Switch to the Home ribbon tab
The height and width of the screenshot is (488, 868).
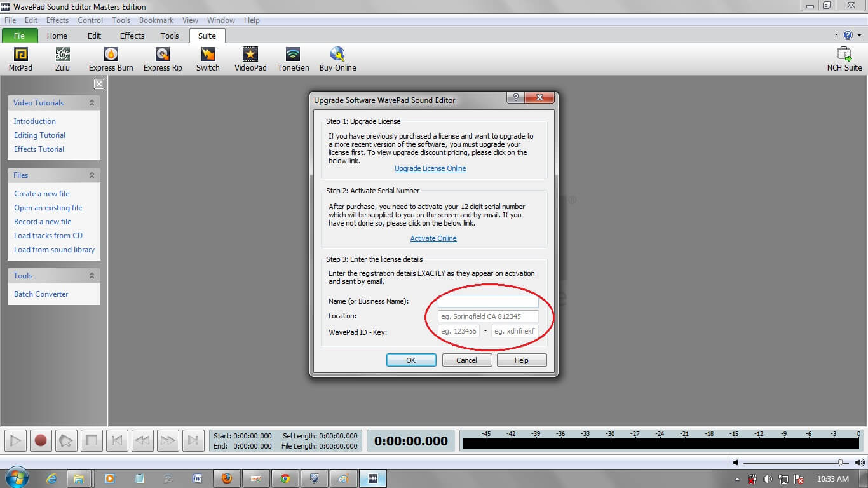point(57,36)
